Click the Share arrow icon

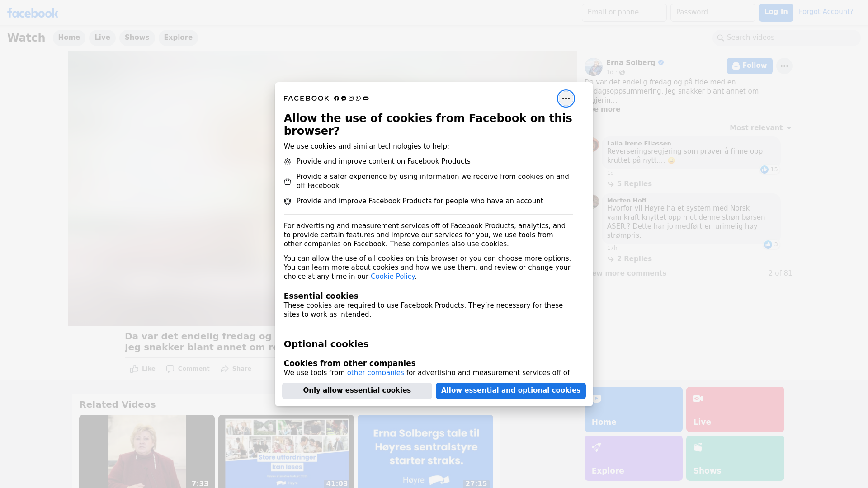point(225,369)
